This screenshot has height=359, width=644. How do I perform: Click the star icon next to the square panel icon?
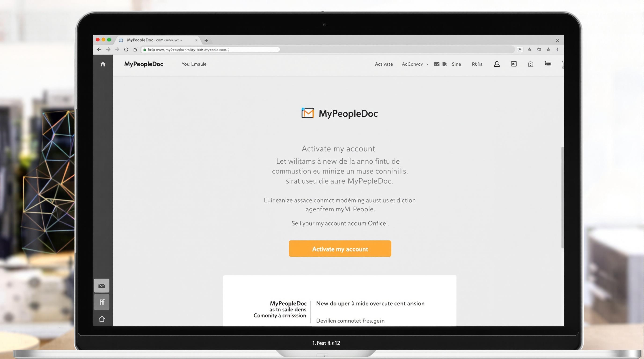530,49
